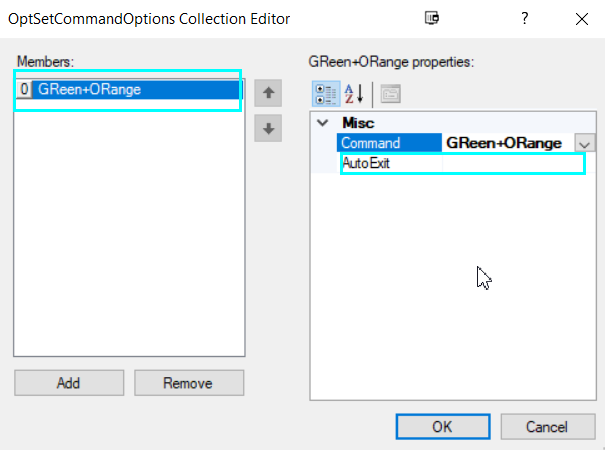Image resolution: width=605 pixels, height=450 pixels.
Task: Move selected member down with arrow
Action: (267, 128)
